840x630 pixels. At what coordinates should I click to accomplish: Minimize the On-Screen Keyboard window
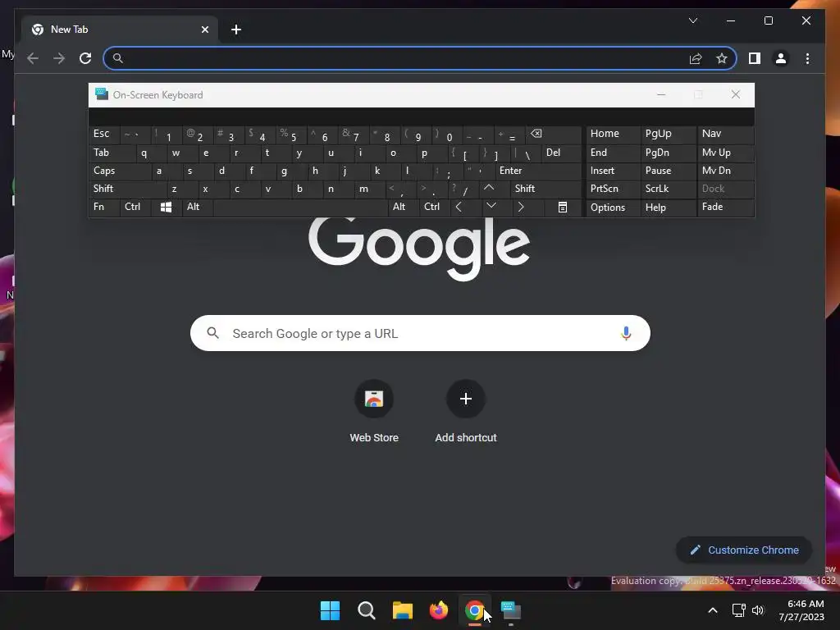click(661, 95)
